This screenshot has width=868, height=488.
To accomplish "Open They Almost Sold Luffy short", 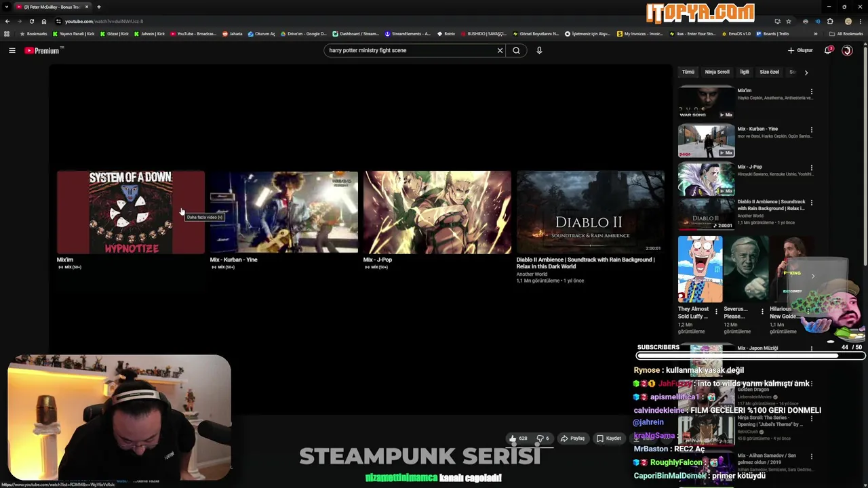I will 700,269.
